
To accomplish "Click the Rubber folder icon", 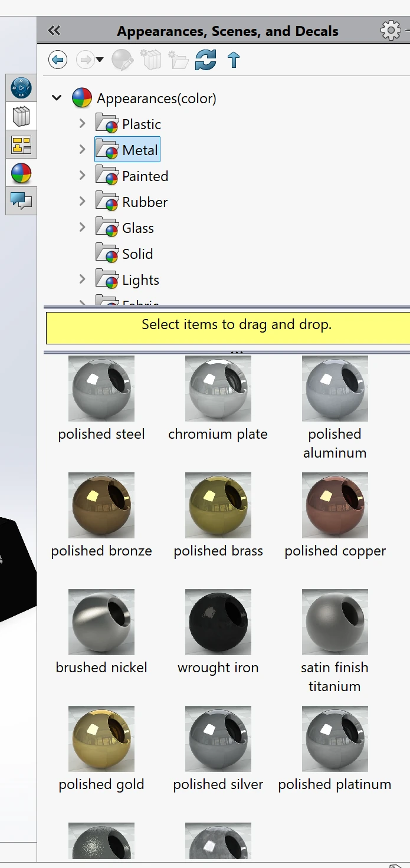I will point(107,202).
